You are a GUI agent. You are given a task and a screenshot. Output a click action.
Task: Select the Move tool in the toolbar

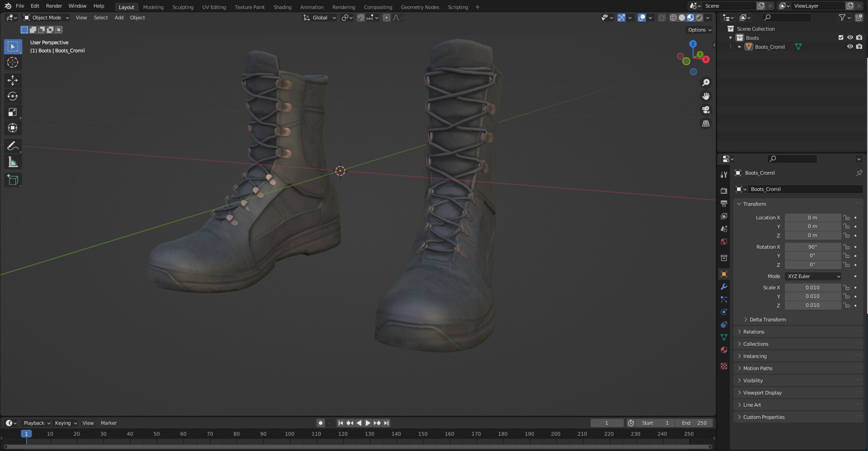pos(13,80)
